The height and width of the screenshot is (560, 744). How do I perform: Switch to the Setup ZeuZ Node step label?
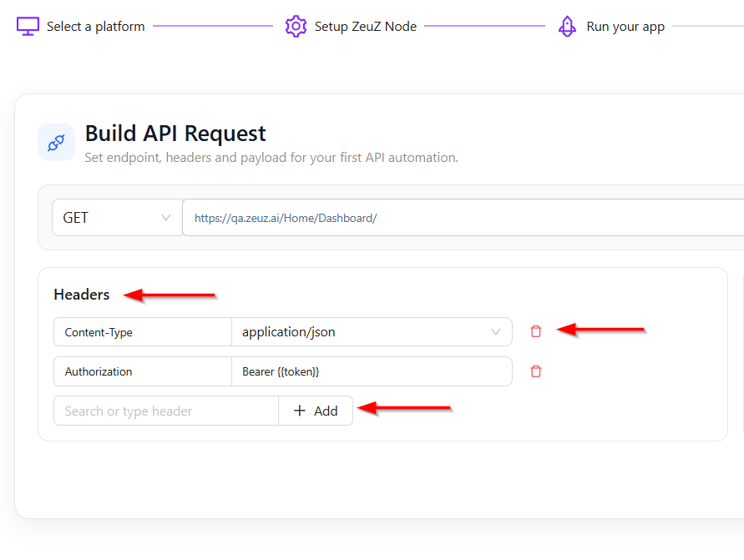tap(365, 27)
